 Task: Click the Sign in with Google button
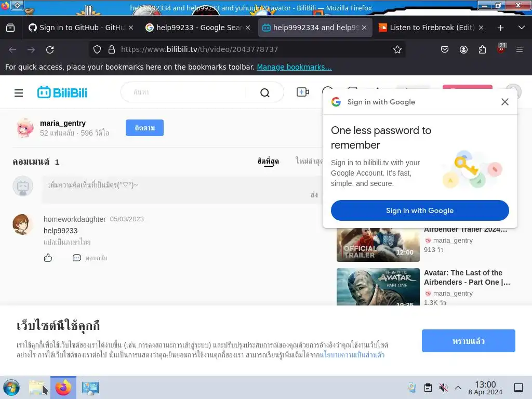[420, 210]
